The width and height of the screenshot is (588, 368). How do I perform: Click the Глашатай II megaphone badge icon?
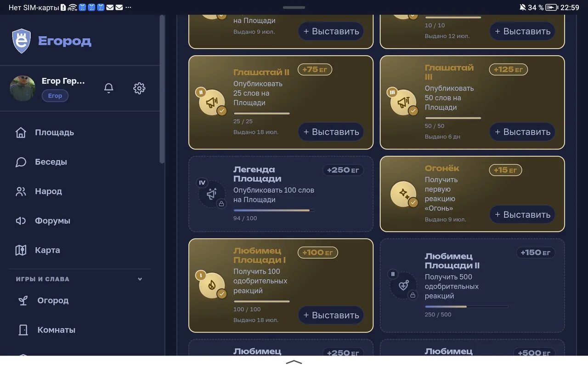click(x=212, y=102)
